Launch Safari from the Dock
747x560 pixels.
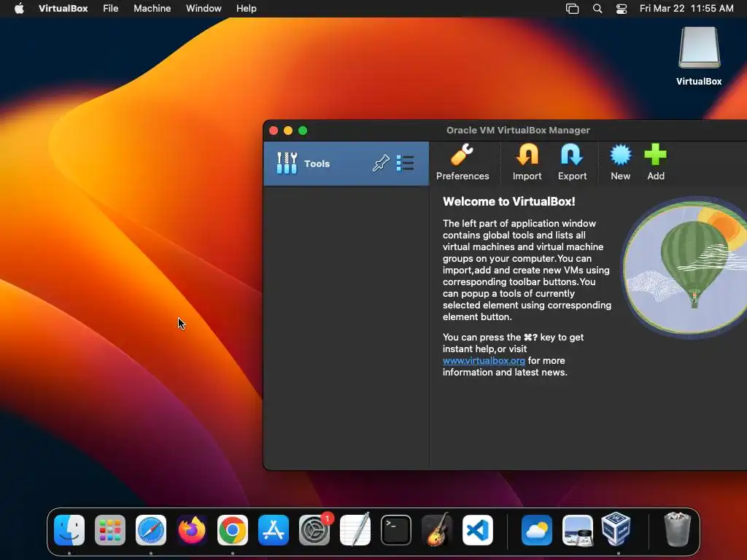point(151,530)
